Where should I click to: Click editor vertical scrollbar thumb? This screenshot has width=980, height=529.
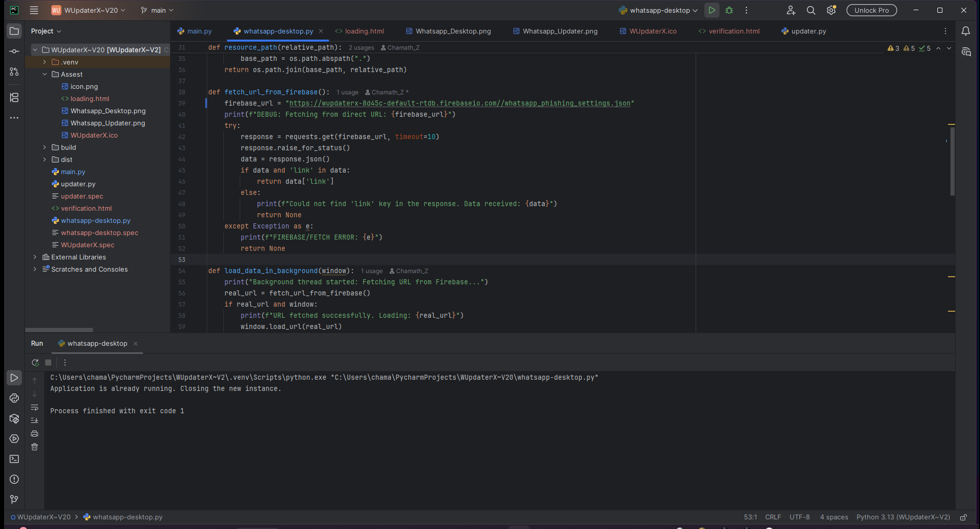pos(953,161)
